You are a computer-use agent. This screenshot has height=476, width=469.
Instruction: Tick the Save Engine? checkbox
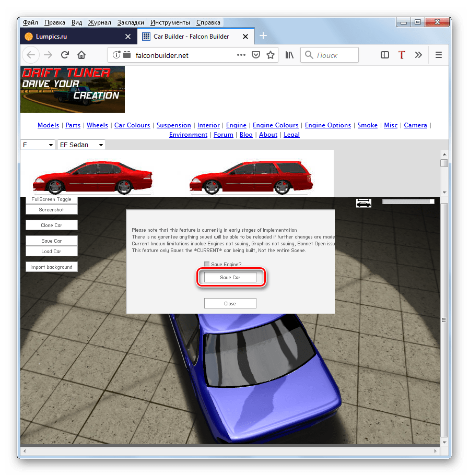[207, 264]
